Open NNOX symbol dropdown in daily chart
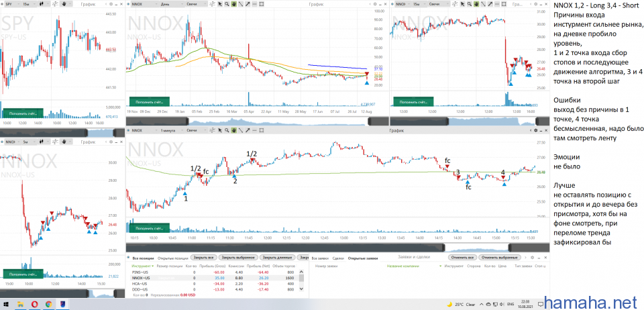This screenshot has width=644, height=310. click(144, 4)
